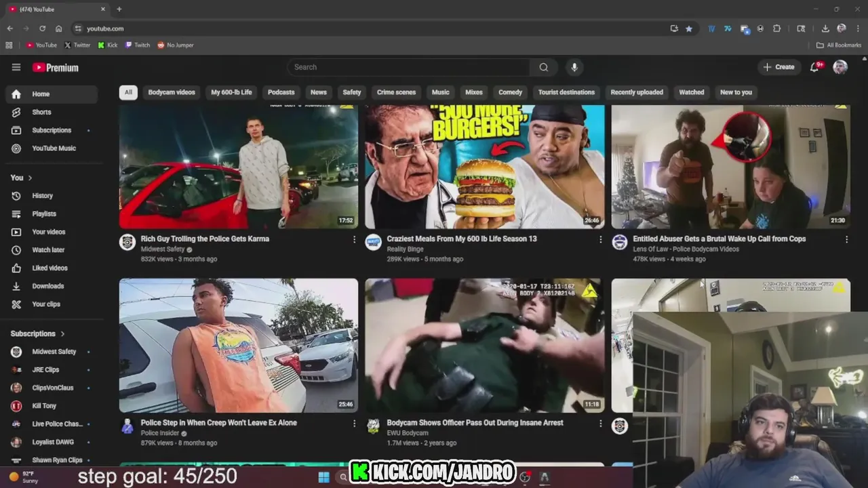Viewport: 868px width, 488px height.
Task: Open the notifications bell
Action: 816,66
